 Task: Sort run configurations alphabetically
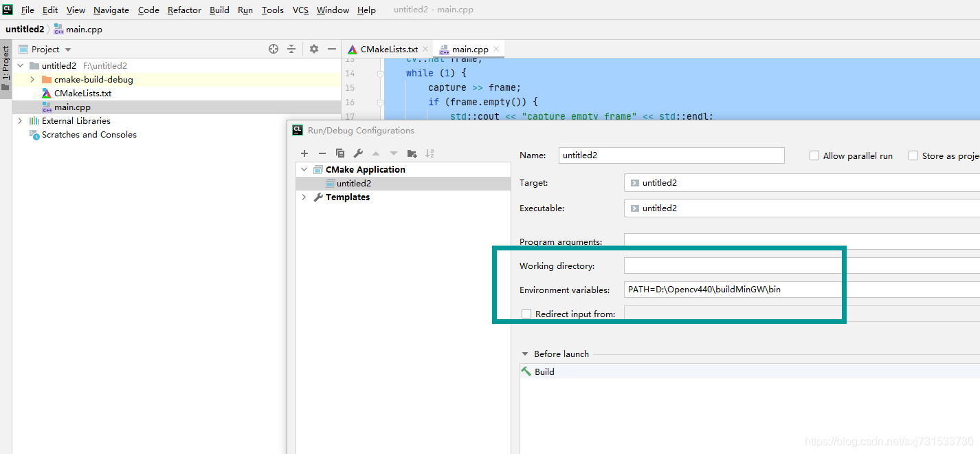pos(430,153)
